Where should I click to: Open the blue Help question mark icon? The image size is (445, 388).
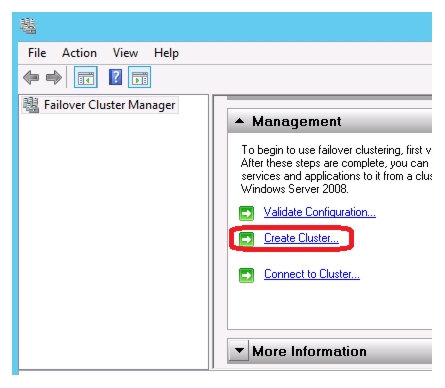[115, 77]
